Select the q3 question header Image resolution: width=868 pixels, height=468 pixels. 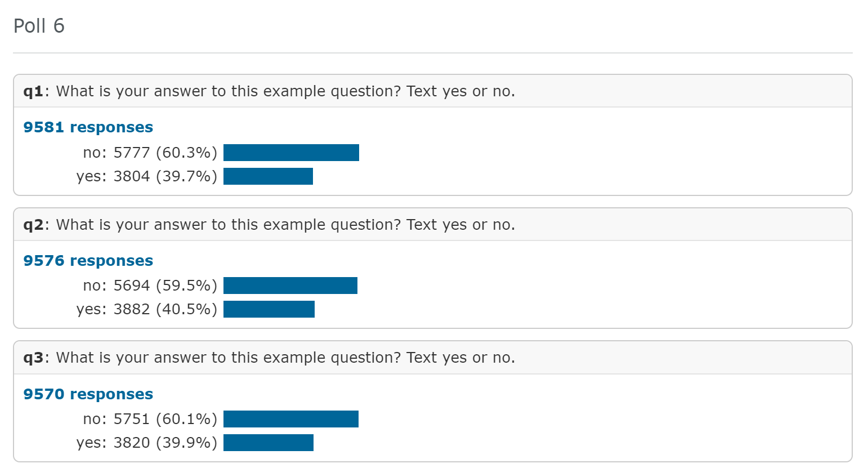click(x=433, y=358)
